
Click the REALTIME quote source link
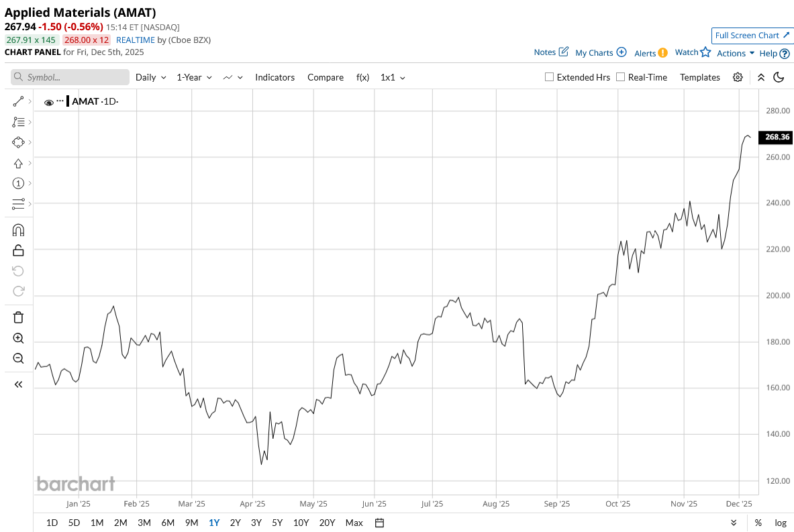[135, 40]
